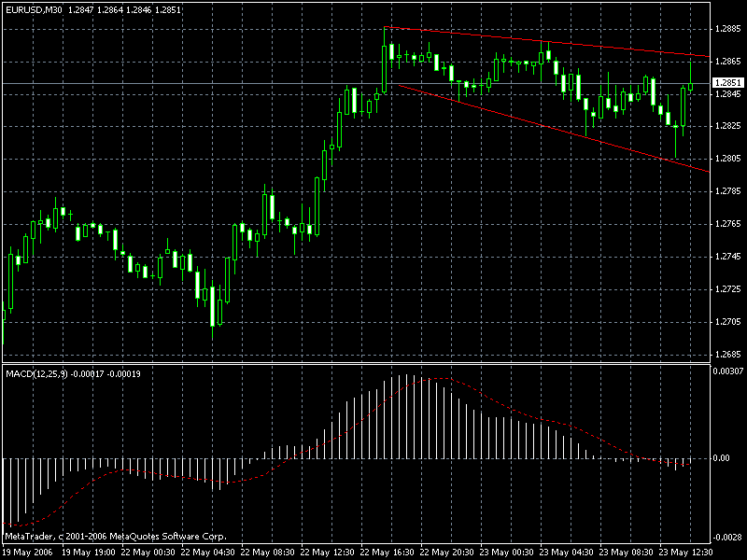Click the 1.2725 price axis label

click(728, 289)
